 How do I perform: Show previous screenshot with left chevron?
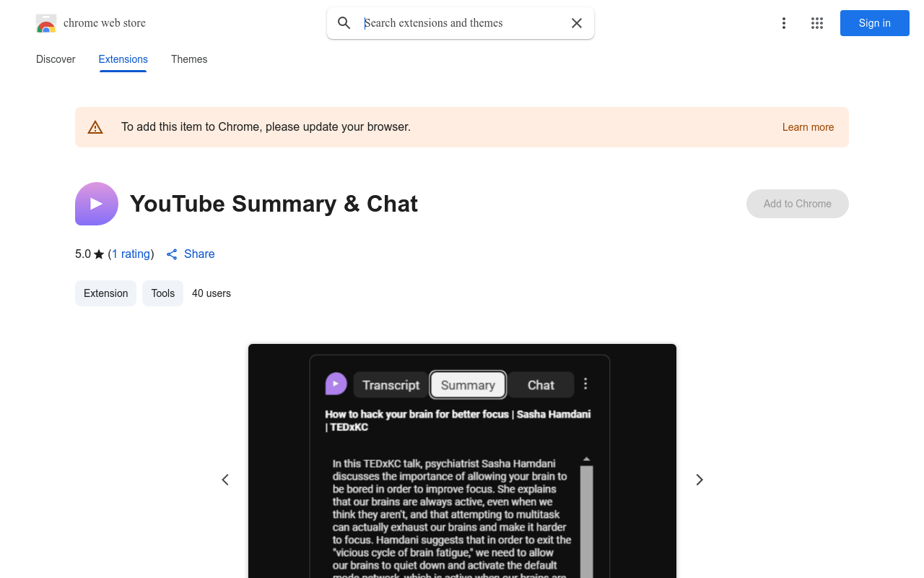click(x=225, y=480)
